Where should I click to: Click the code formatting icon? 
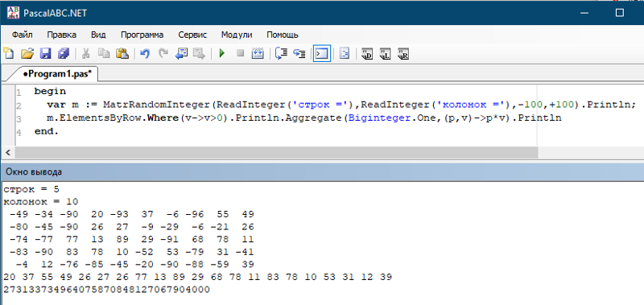point(345,53)
